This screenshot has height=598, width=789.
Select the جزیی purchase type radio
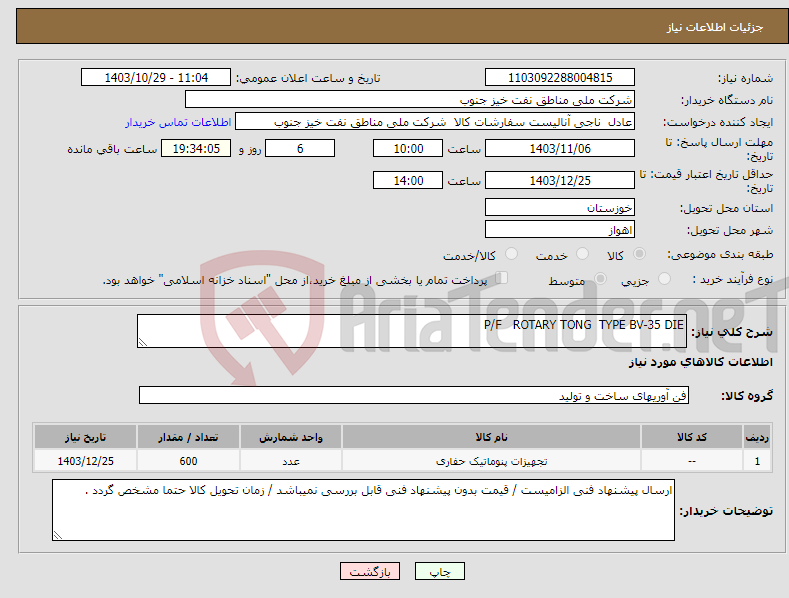(664, 278)
